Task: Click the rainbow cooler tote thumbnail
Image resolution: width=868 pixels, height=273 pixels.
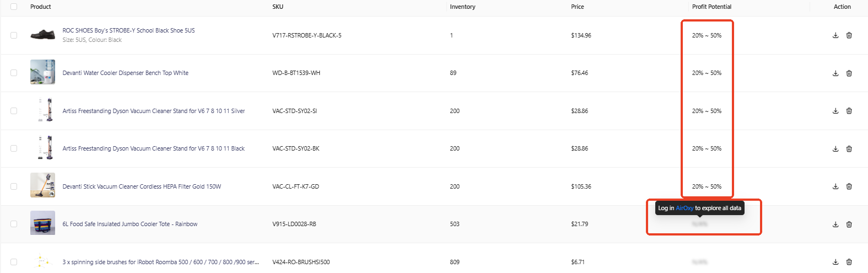Action: coord(42,223)
